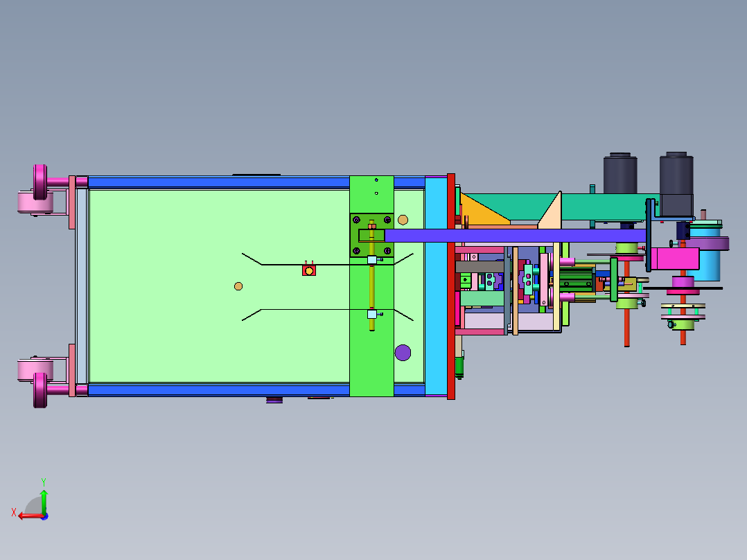The height and width of the screenshot is (560, 747).
Task: Select the bottom blue side rail
Action: click(219, 390)
